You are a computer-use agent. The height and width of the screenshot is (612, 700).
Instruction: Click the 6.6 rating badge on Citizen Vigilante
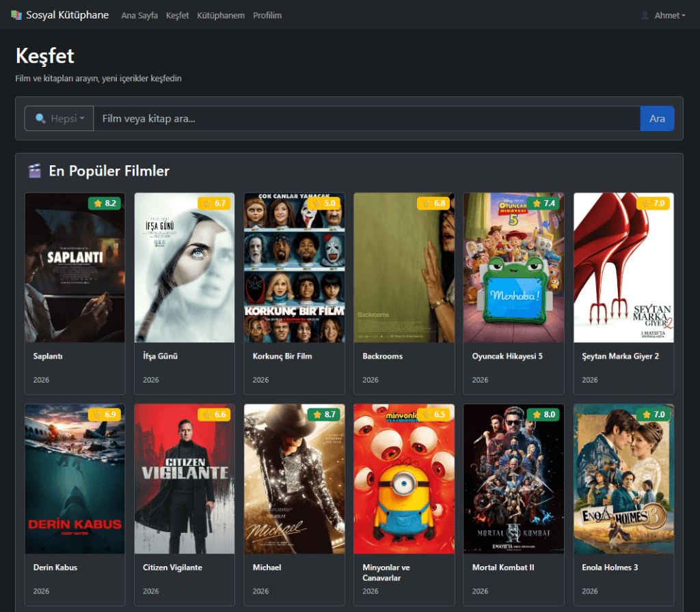214,415
